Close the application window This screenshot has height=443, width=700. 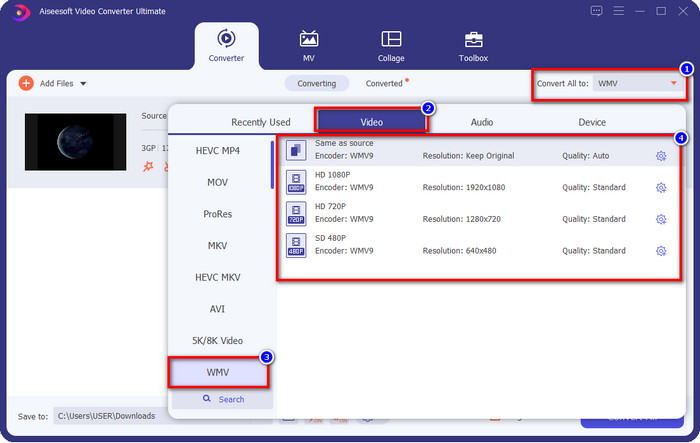pyautogui.click(x=683, y=11)
